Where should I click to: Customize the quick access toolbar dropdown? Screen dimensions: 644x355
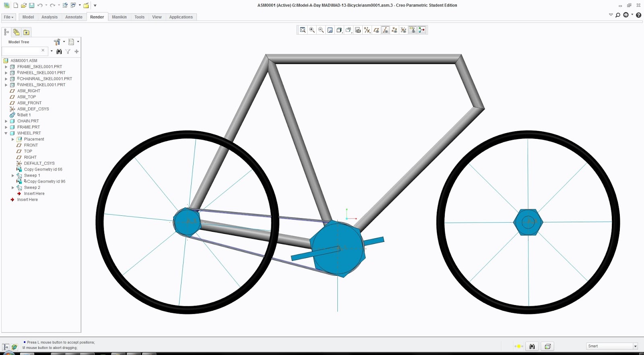tap(95, 5)
